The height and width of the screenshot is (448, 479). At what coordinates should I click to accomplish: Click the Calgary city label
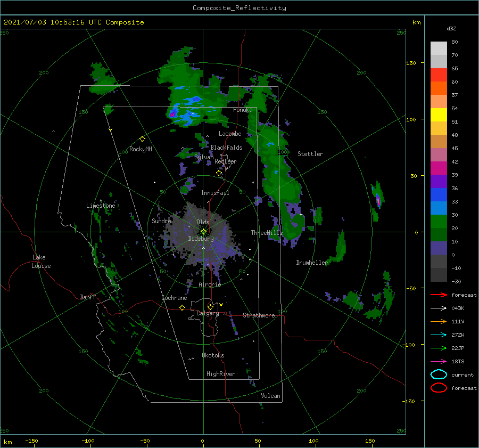(208, 313)
